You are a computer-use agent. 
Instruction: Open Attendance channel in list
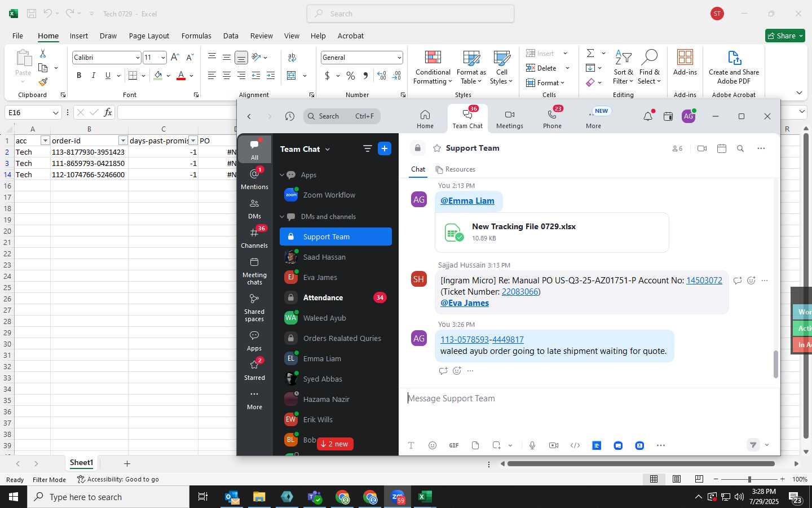[336, 297]
